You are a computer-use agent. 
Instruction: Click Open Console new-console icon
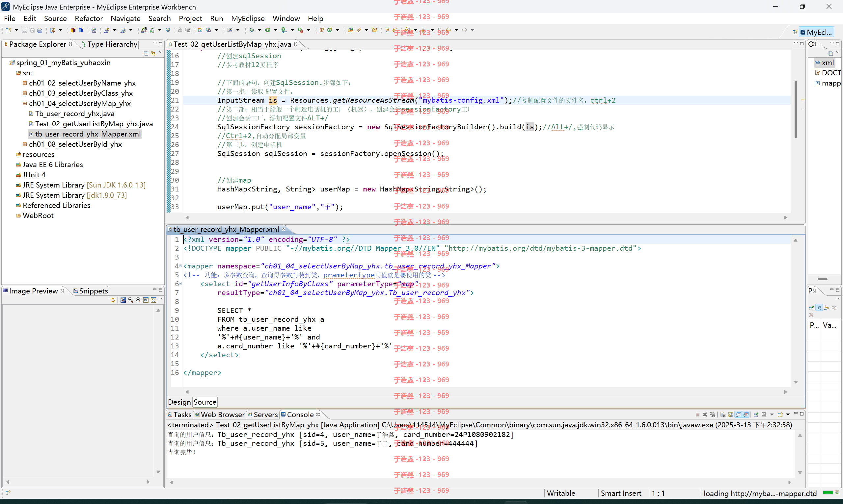click(x=780, y=415)
